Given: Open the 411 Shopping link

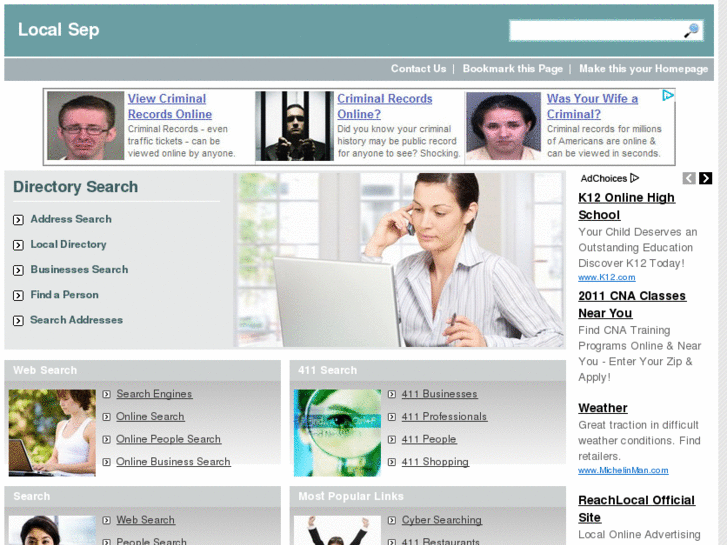Looking at the screenshot, I should tap(435, 462).
